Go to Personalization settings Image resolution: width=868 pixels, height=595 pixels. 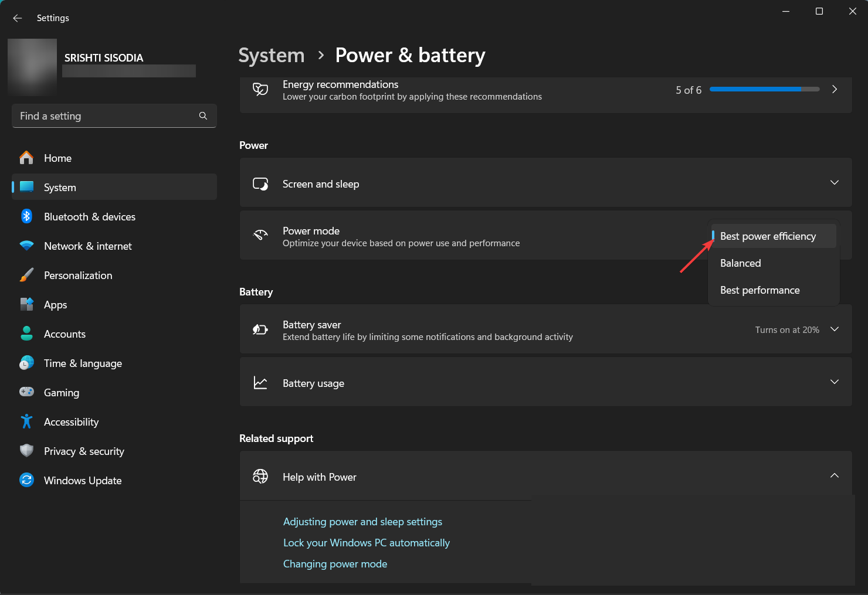(77, 276)
